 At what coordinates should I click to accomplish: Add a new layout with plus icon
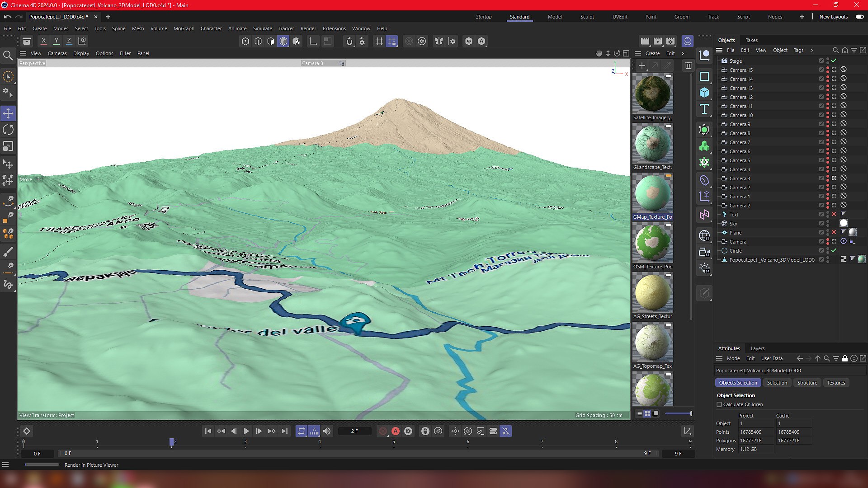click(802, 17)
